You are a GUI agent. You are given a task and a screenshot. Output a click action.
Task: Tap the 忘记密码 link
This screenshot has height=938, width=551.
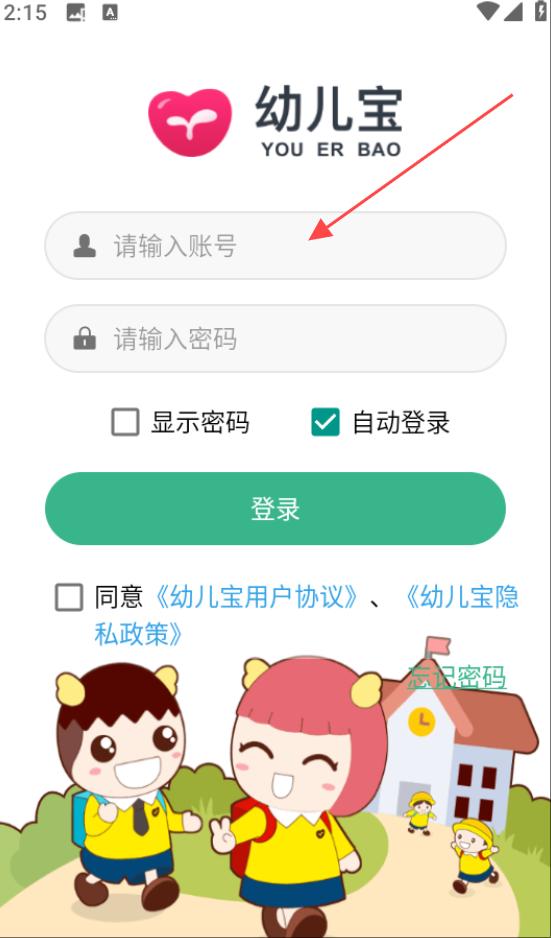click(x=457, y=677)
